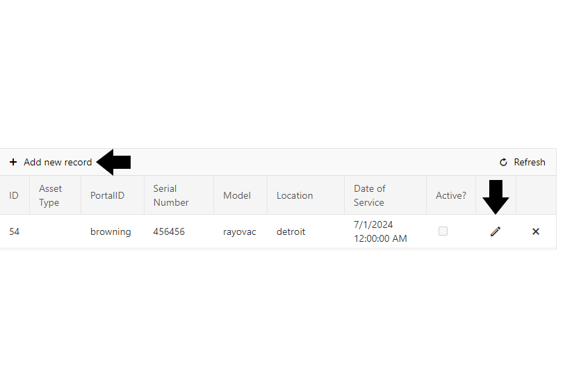Click the Active? column header
This screenshot has height=392, width=565.
tap(451, 195)
